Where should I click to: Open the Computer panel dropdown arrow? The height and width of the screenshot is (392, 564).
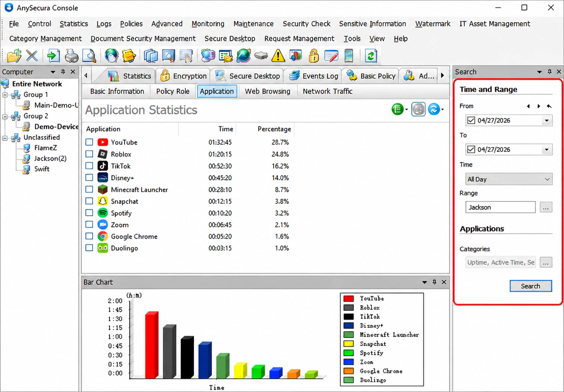tap(53, 72)
